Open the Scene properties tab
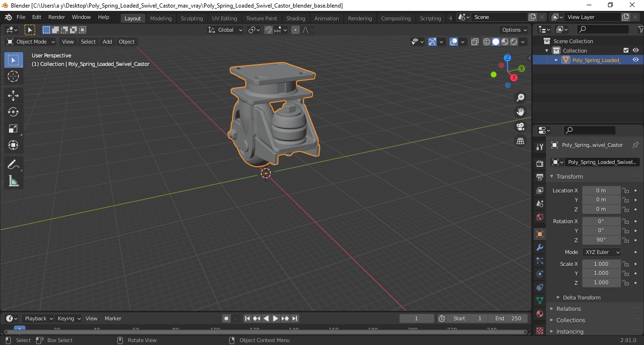 540,204
